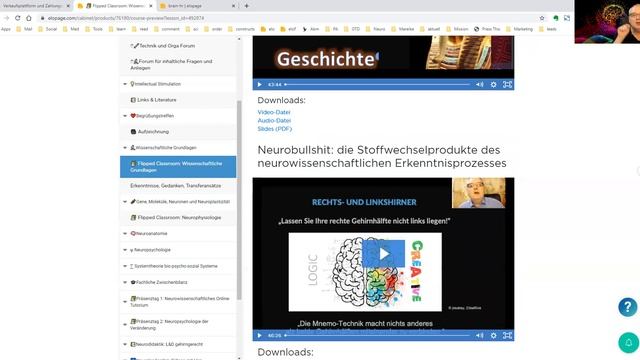The width and height of the screenshot is (640, 360).
Task: Open a new browser tab
Action: (x=247, y=6)
